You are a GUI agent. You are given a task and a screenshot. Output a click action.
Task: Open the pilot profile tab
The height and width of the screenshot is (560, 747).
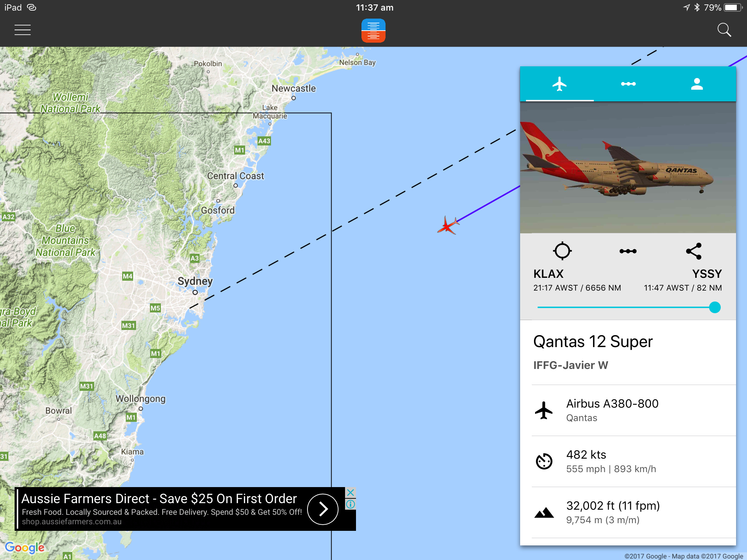pos(697,84)
